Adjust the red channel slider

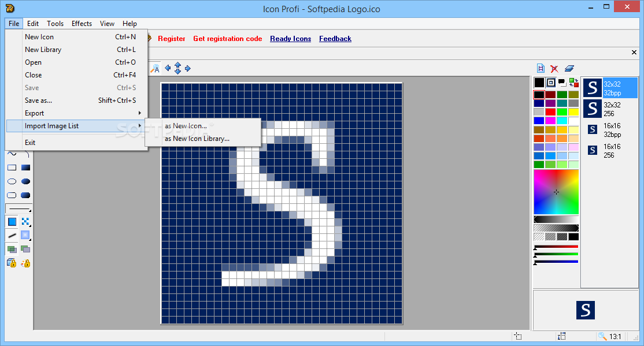[x=556, y=247]
